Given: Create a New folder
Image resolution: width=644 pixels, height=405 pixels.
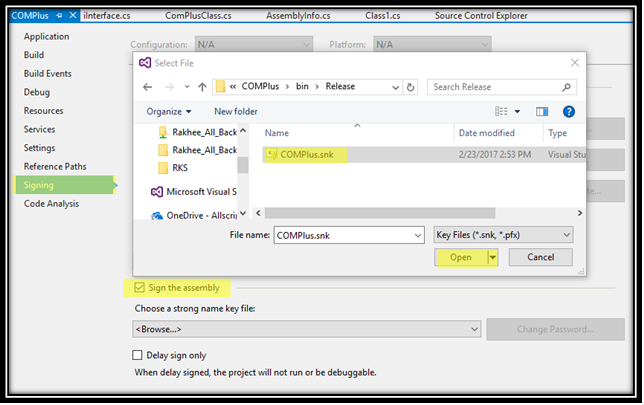Looking at the screenshot, I should click(x=236, y=112).
